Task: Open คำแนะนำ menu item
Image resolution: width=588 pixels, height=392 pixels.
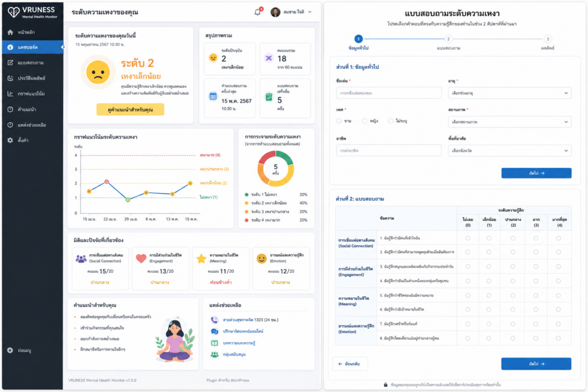Action: pyautogui.click(x=32, y=110)
